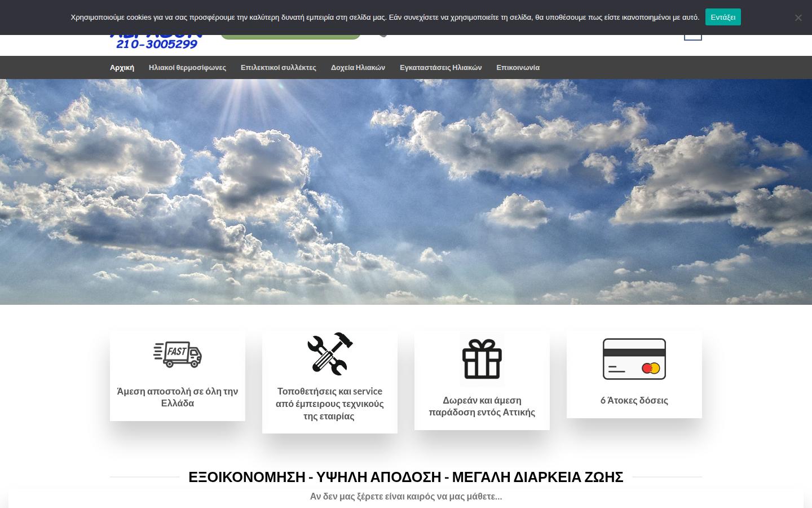This screenshot has height=508, width=812.
Task: Click the sky and clouds hero banner
Action: click(406, 192)
